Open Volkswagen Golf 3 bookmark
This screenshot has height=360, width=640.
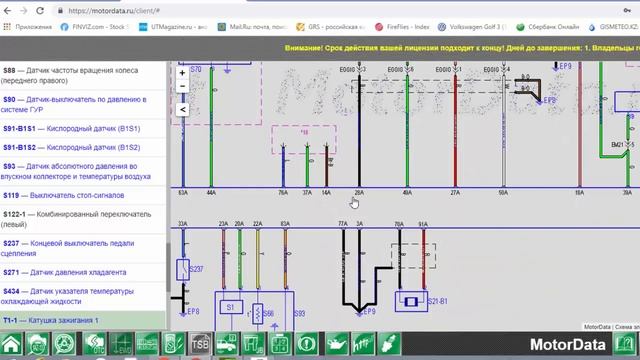pos(472,27)
